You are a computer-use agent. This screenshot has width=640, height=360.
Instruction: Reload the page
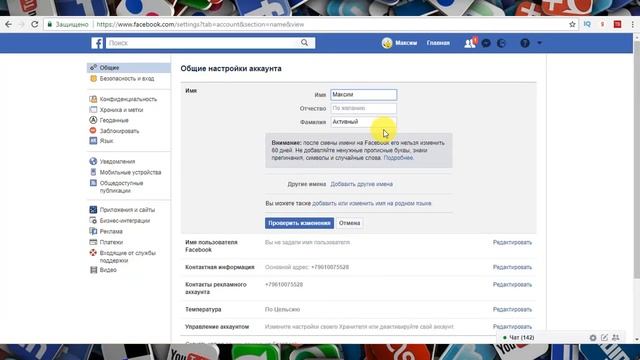(x=35, y=24)
